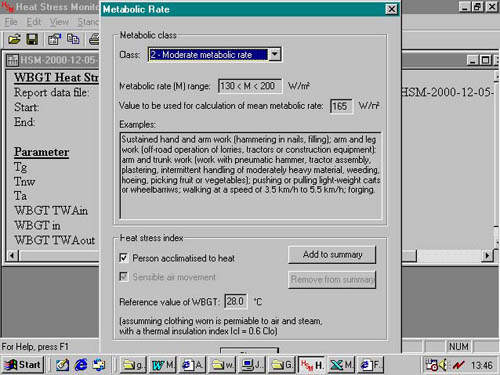This screenshot has height=375, width=500.
Task: Click the report scroll left arrow
Action: tap(12, 256)
